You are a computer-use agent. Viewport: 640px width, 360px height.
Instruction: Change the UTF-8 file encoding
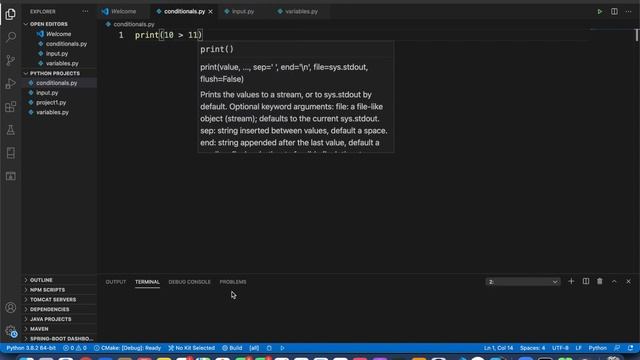560,348
